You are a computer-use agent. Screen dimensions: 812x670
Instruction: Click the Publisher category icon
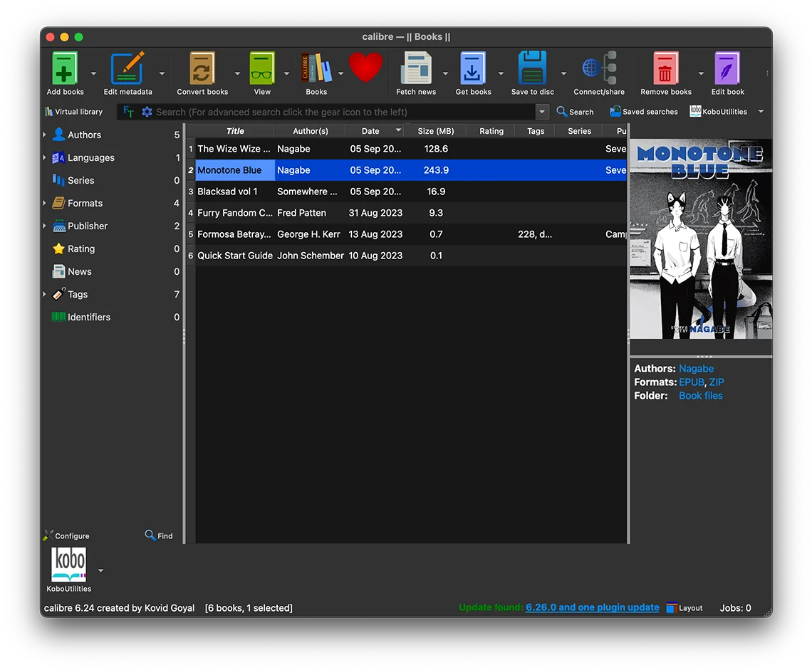tap(59, 226)
